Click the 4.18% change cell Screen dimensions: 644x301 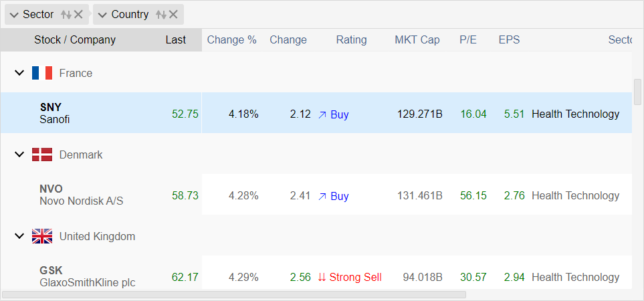click(x=243, y=114)
